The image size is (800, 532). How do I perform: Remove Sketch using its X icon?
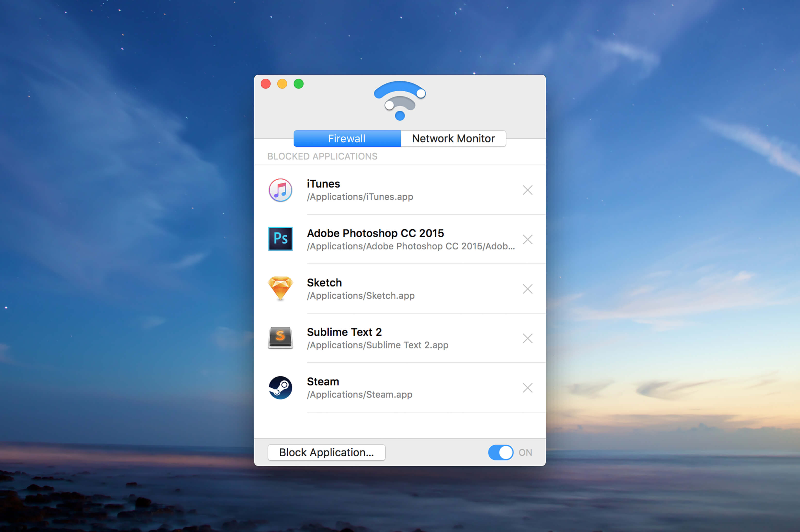[x=528, y=289]
